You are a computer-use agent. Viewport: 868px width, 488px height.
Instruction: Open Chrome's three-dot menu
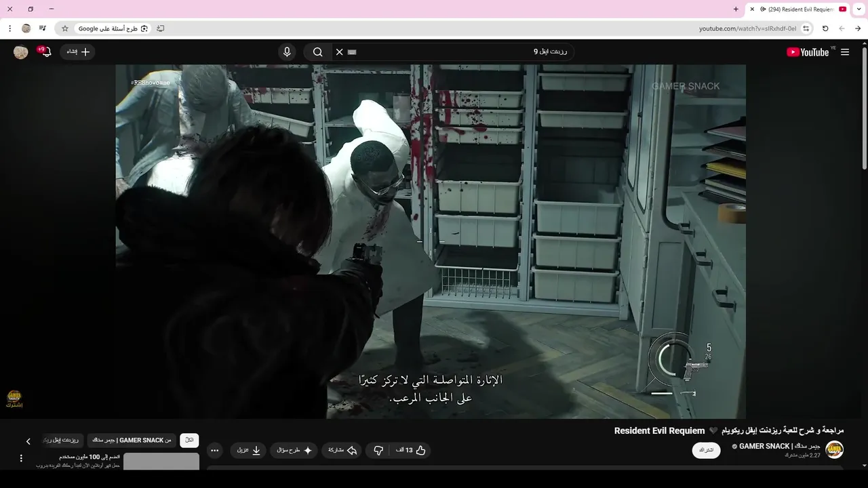(x=9, y=28)
